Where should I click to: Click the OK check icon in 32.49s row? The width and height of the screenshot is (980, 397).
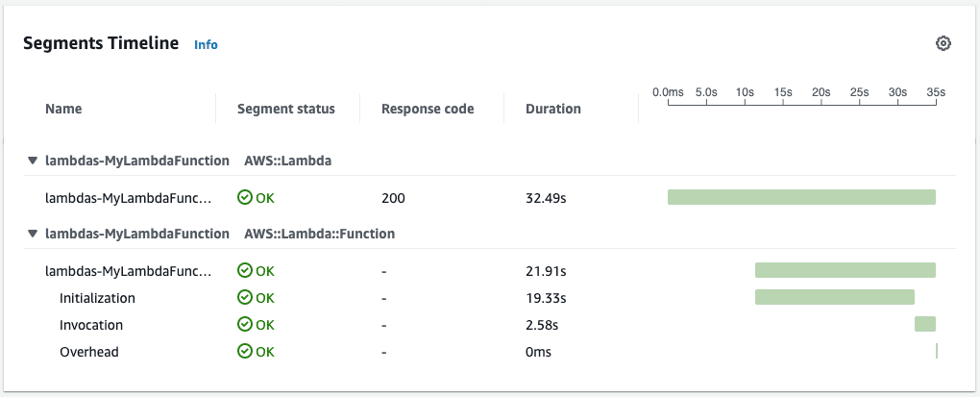pyautogui.click(x=245, y=198)
